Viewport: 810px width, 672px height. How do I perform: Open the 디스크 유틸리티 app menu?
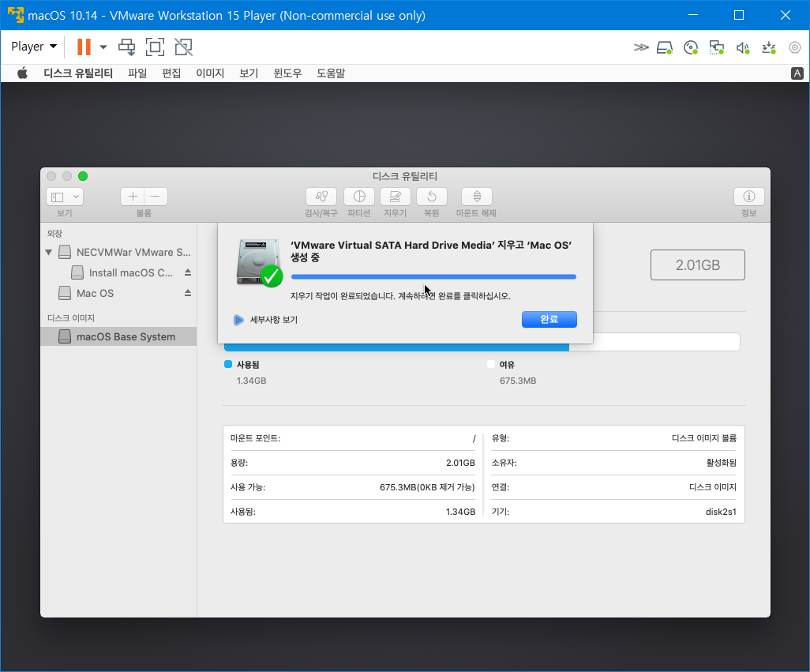point(78,73)
